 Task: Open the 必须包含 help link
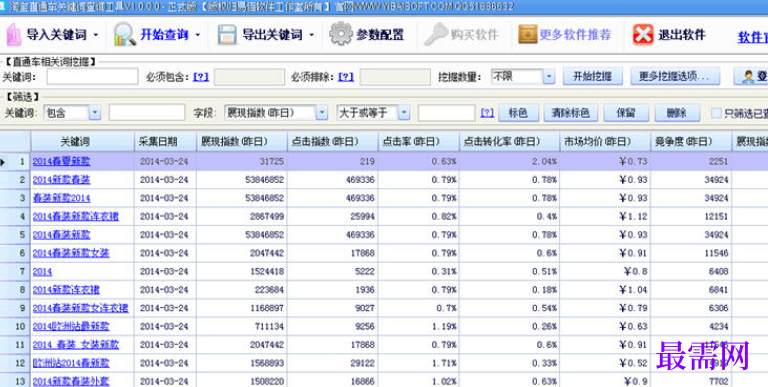[x=201, y=77]
